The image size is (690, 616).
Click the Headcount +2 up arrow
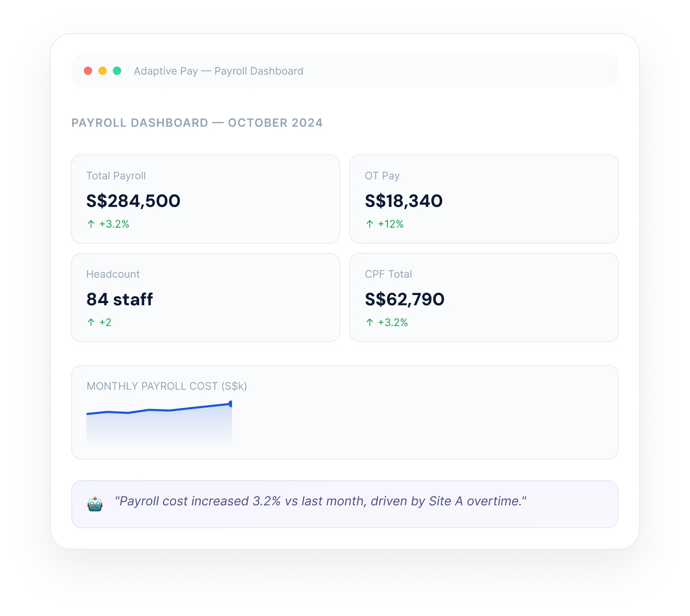click(91, 322)
